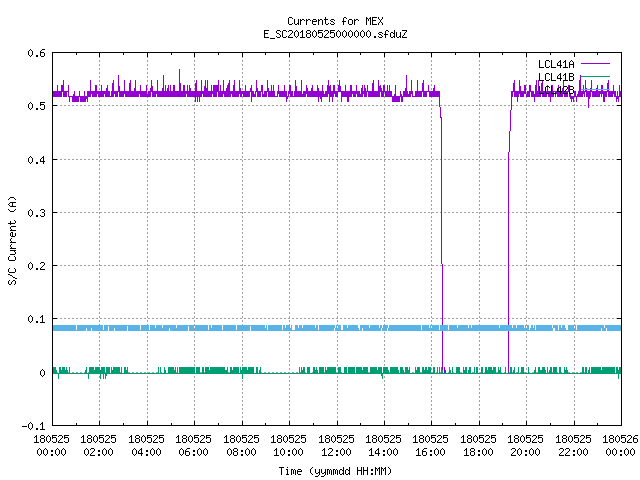Image resolution: width=640 pixels, height=480 pixels.
Task: Click the purple LCL41A legend line sample
Action: pos(595,64)
